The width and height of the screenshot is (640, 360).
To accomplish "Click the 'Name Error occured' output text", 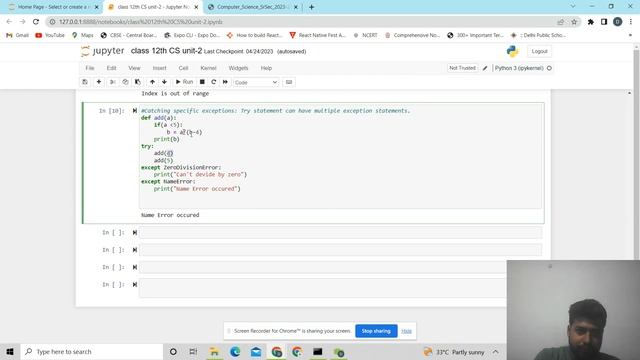I will coord(170,215).
